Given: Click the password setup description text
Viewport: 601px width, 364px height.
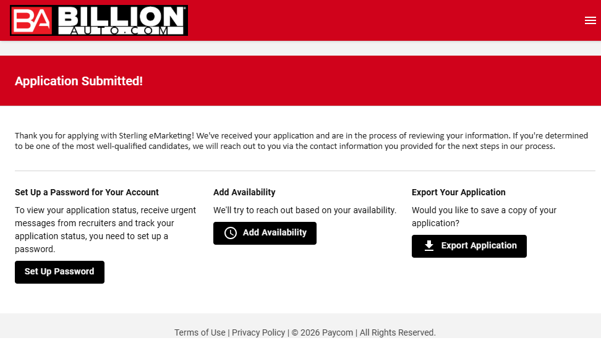Looking at the screenshot, I should 105,229.
